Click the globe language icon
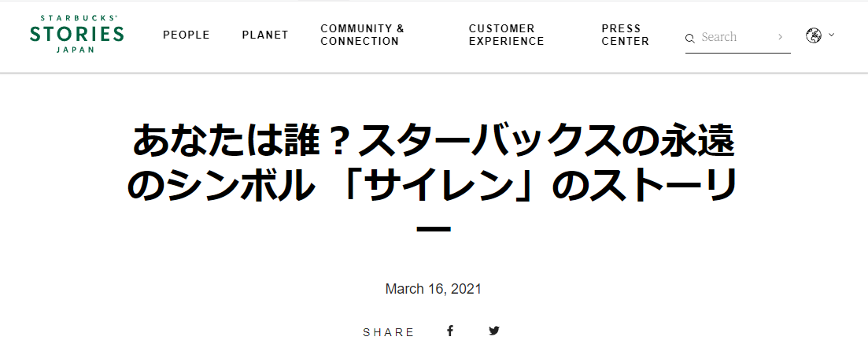The image size is (868, 359). tap(814, 35)
